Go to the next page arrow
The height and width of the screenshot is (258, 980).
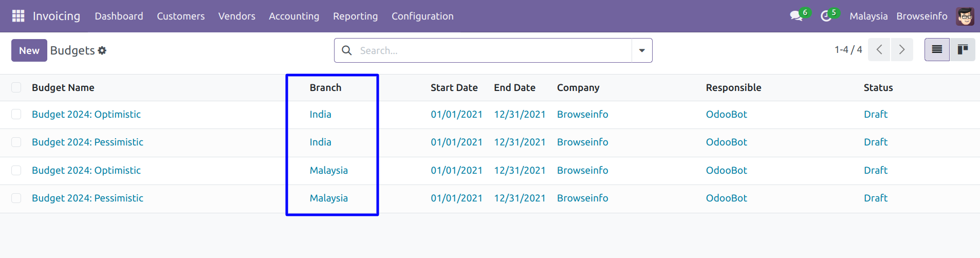pyautogui.click(x=902, y=50)
